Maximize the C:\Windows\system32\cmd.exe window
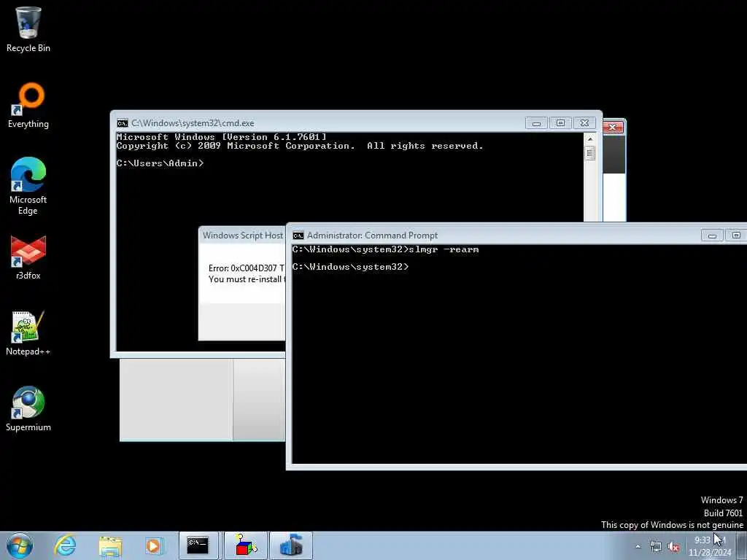 [560, 123]
